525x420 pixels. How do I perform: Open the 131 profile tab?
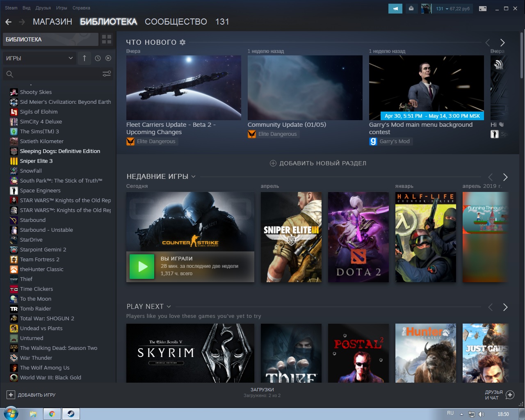coord(222,22)
